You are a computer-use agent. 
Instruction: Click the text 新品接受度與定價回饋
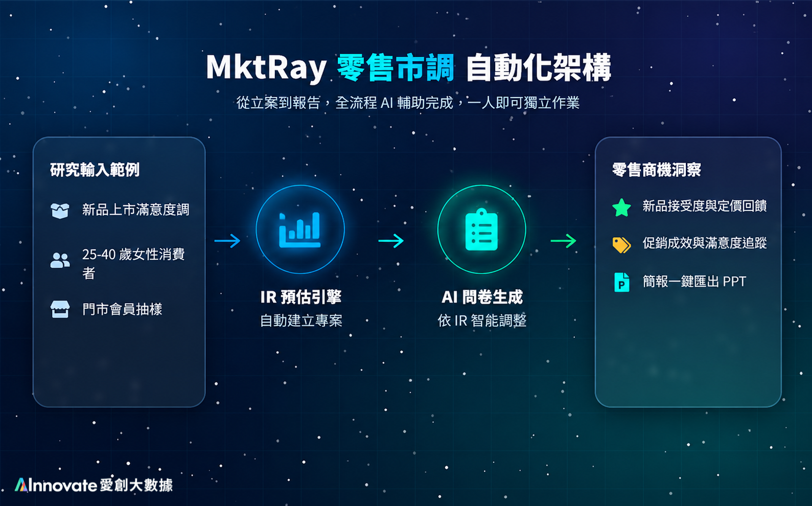pyautogui.click(x=704, y=206)
